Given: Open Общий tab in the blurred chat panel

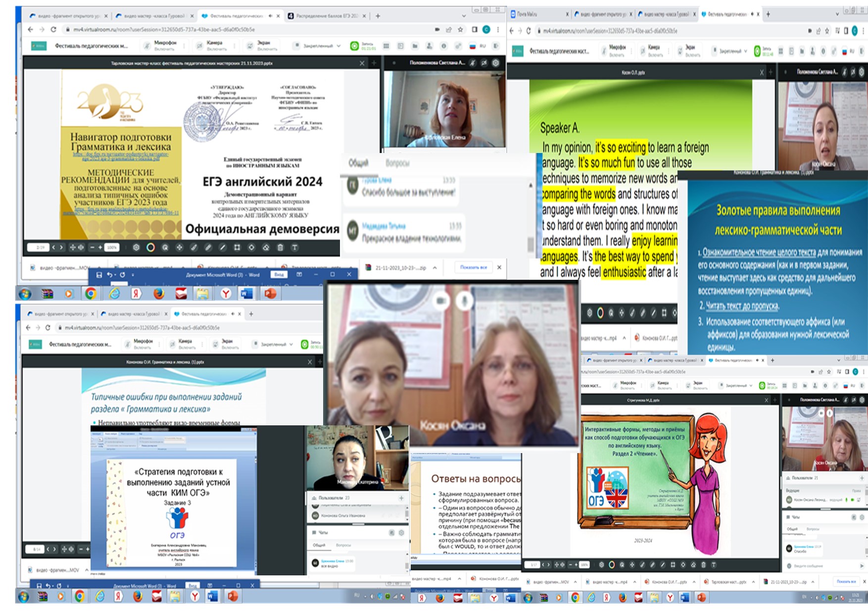Looking at the screenshot, I should pos(358,163).
